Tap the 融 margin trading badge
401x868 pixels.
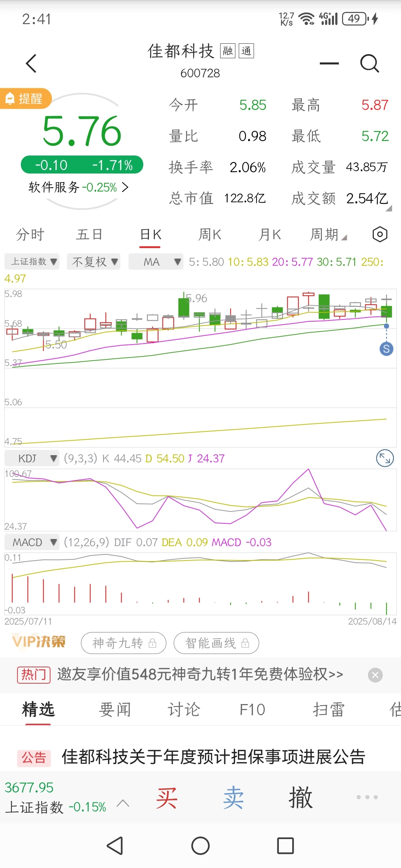click(228, 51)
